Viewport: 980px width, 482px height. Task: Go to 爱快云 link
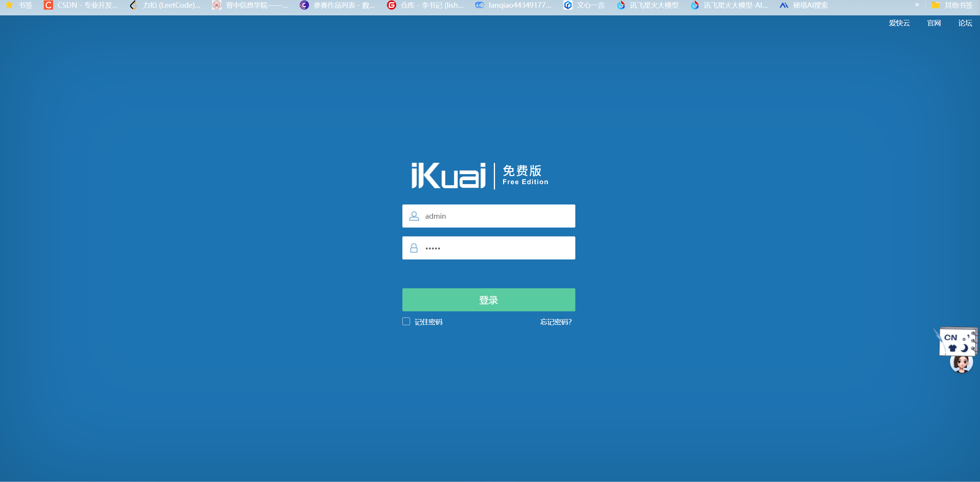tap(899, 23)
